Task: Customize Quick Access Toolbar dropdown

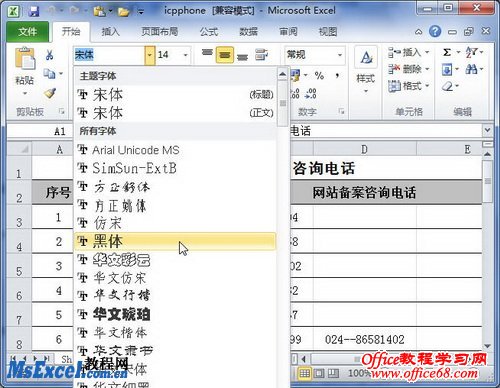Action: tap(141, 12)
